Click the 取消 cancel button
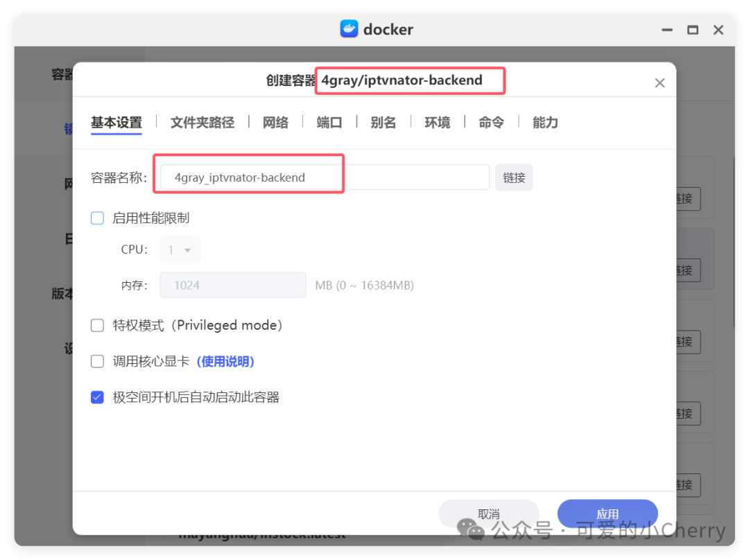This screenshot has width=749, height=560. 489,514
